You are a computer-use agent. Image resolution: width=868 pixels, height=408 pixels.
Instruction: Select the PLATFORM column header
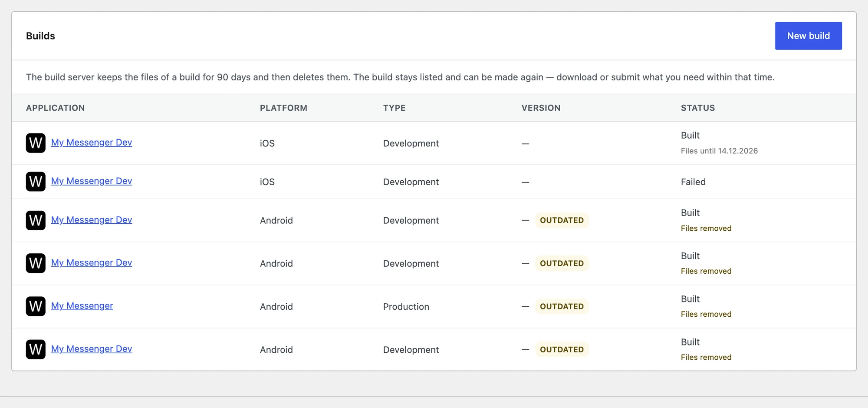283,108
